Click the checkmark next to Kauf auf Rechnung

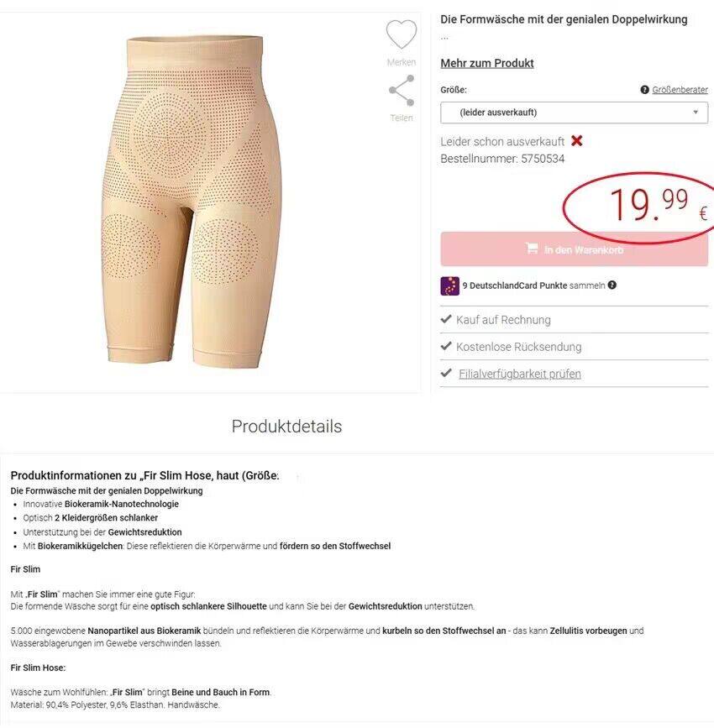446,319
